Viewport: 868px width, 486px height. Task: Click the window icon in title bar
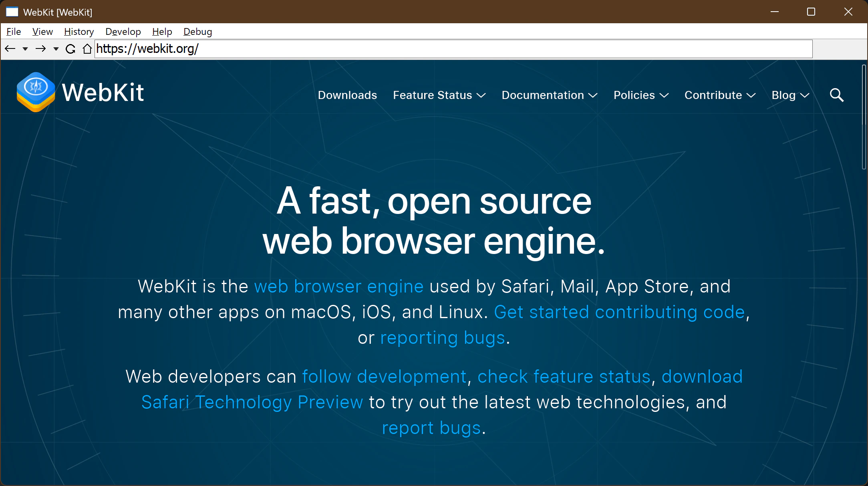(x=12, y=12)
